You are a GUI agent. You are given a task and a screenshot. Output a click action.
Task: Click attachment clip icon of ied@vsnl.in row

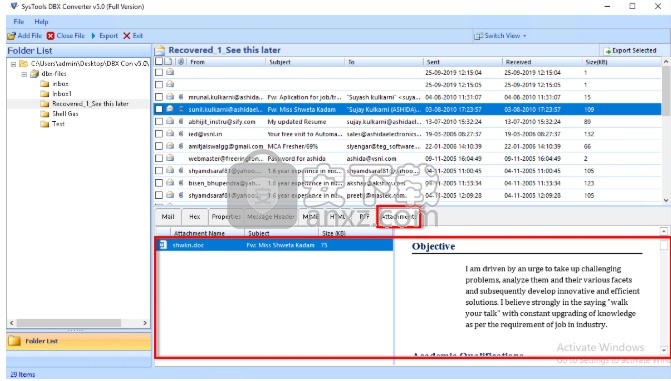[x=181, y=134]
